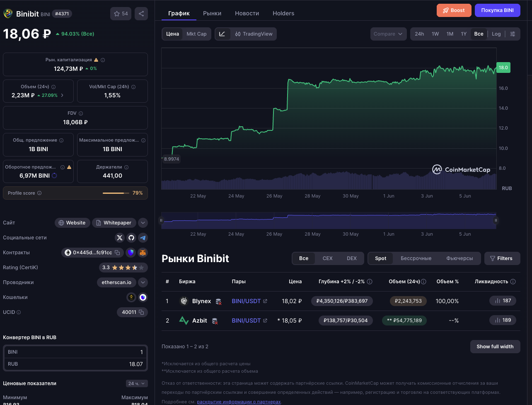Screen dimensions: 532x405
Task: Open external link icon beside Blynex BINI/USDT
Action: [265, 301]
